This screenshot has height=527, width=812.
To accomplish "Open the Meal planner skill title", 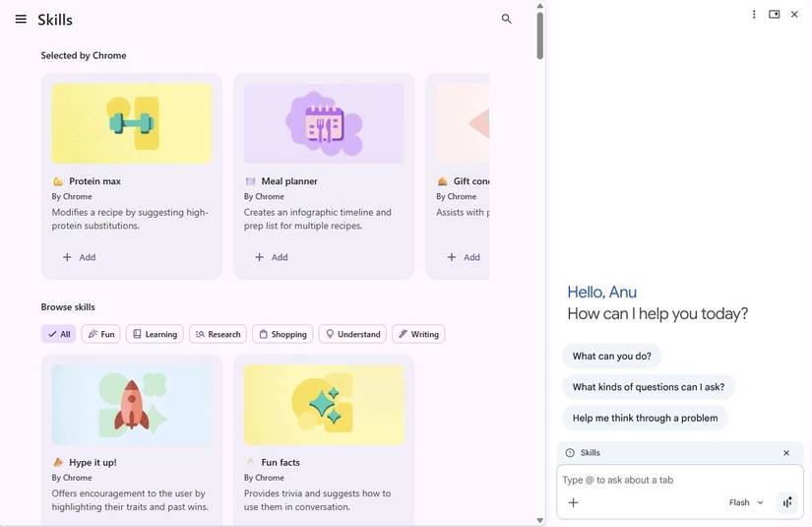I will coord(289,181).
